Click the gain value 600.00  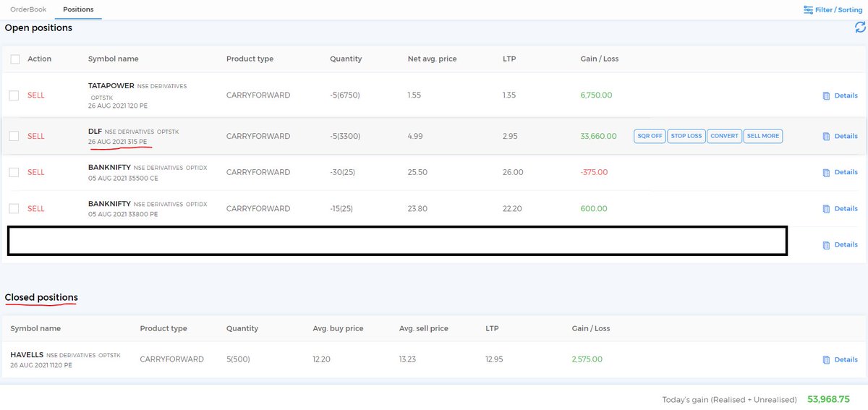point(594,208)
